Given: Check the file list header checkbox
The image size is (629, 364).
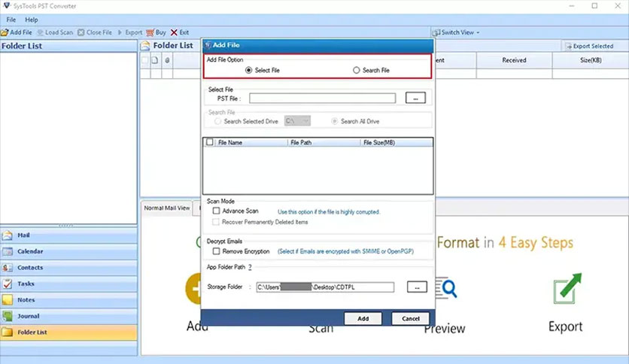Looking at the screenshot, I should (x=210, y=142).
